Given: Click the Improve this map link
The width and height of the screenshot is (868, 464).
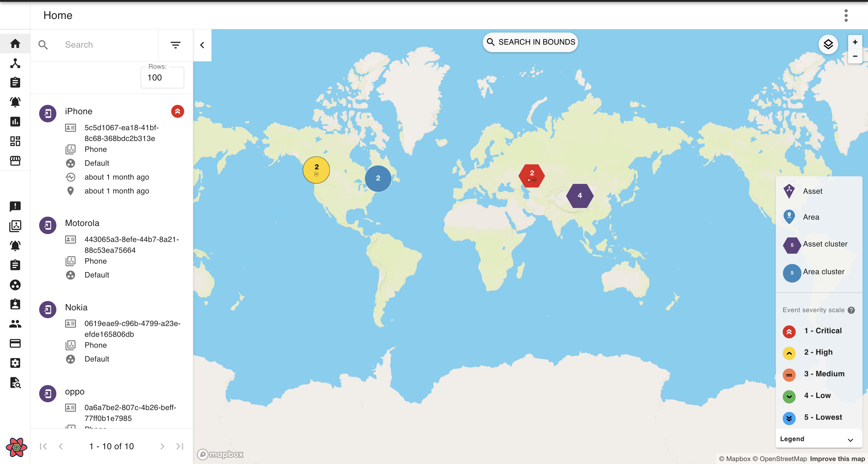Looking at the screenshot, I should (837, 459).
